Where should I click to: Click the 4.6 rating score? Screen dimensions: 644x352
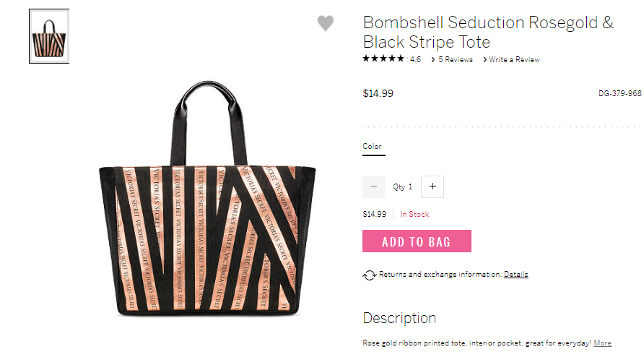click(415, 59)
